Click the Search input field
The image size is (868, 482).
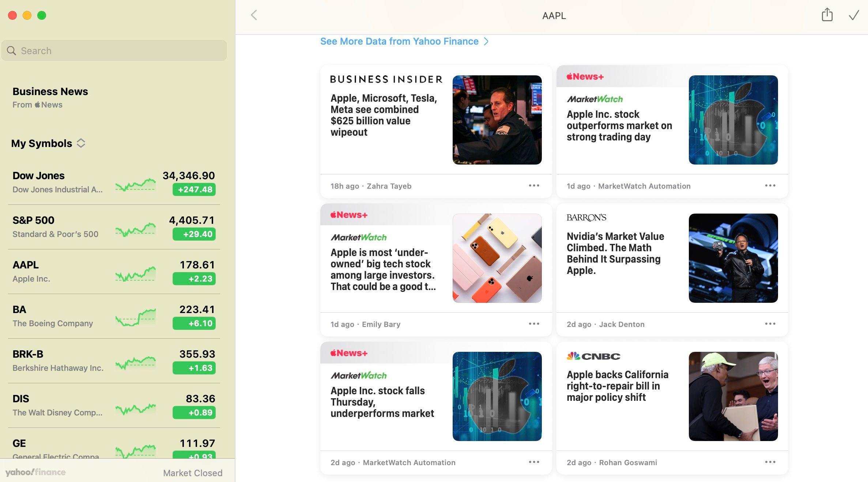tap(114, 50)
